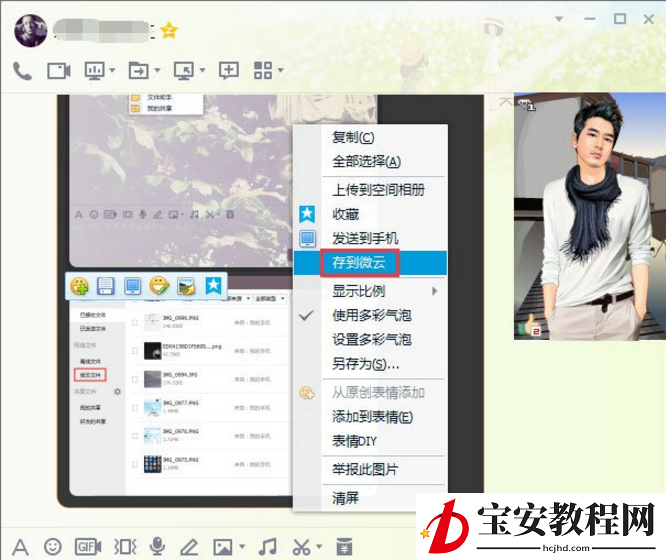Viewport: 666px width, 560px height.
Task: Click the contact's profile avatar
Action: [x=30, y=30]
